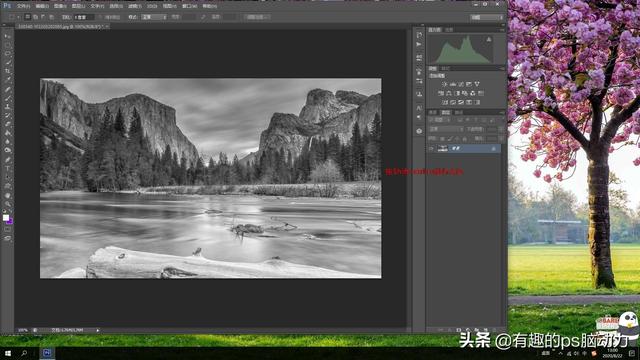Open the 图像 (Image) menu

point(60,6)
